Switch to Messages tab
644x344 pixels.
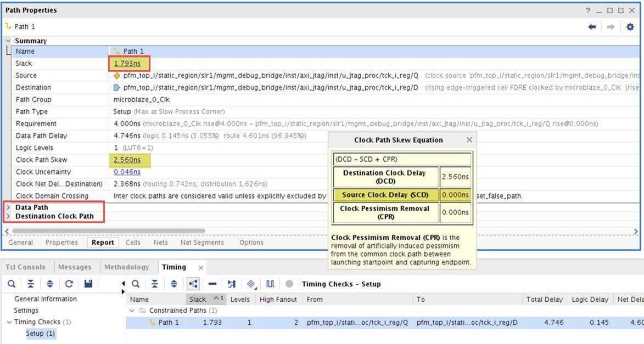pos(74,267)
